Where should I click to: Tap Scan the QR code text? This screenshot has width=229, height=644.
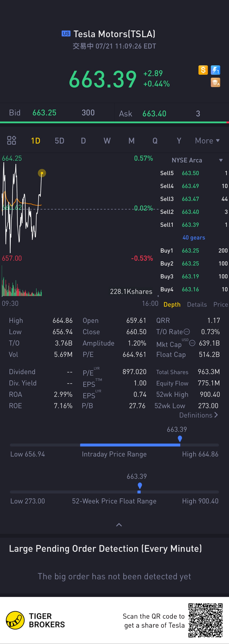coord(153,621)
